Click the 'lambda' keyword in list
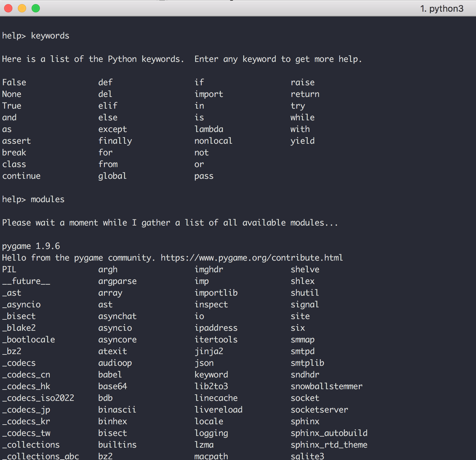The height and width of the screenshot is (460, 476). pos(209,129)
